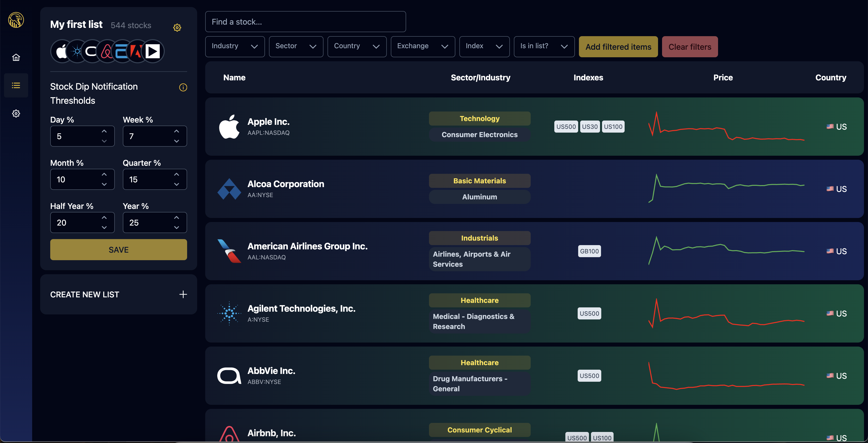868x443 pixels.
Task: Click the US30 index badge for Apple
Action: pyautogui.click(x=590, y=127)
